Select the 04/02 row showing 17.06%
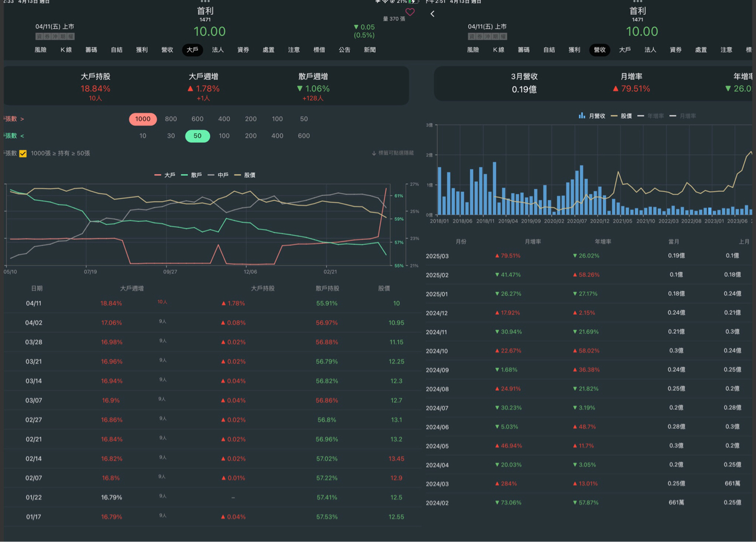 213,323
